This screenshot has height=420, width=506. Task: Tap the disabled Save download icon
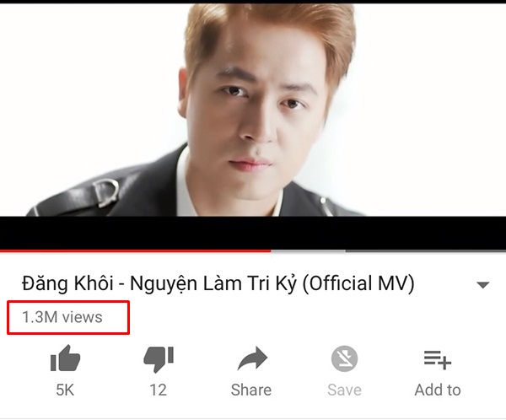tap(344, 358)
